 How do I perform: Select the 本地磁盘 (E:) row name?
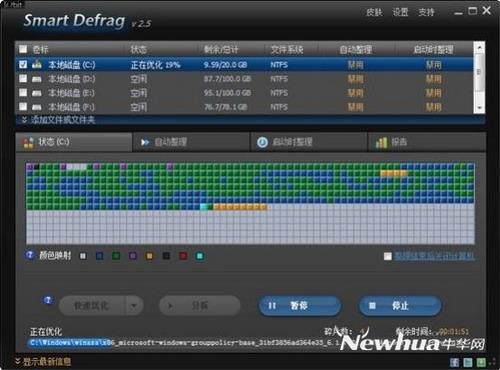click(x=72, y=93)
